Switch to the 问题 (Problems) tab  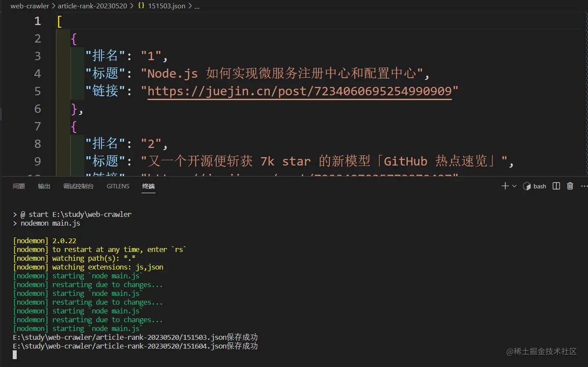19,186
